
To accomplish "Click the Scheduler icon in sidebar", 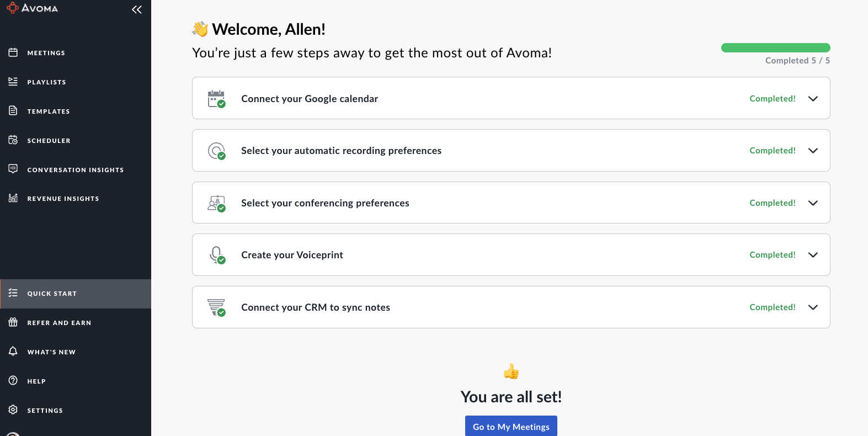I will pyautogui.click(x=13, y=140).
